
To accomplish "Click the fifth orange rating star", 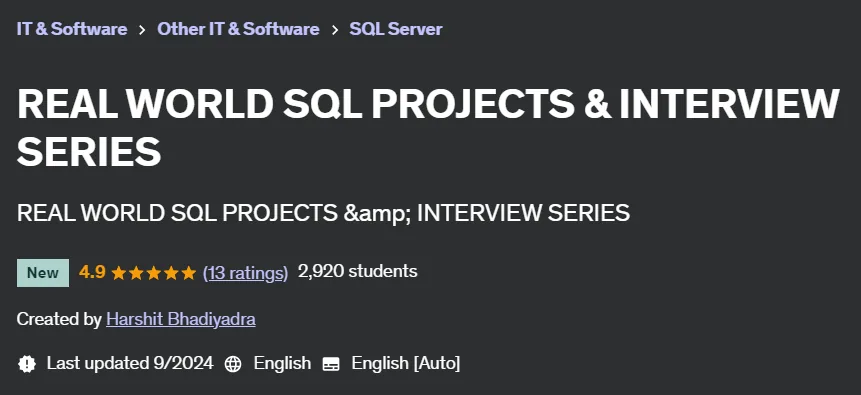I will (189, 272).
